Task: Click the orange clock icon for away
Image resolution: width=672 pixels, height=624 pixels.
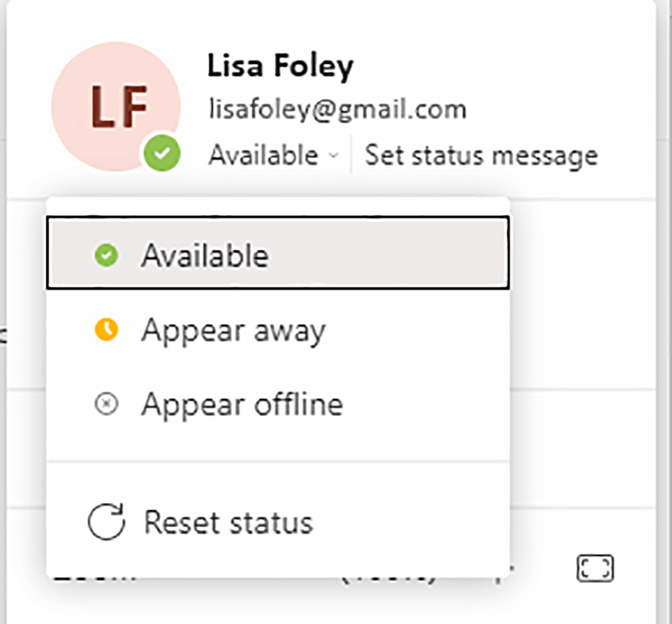Action: click(x=106, y=329)
